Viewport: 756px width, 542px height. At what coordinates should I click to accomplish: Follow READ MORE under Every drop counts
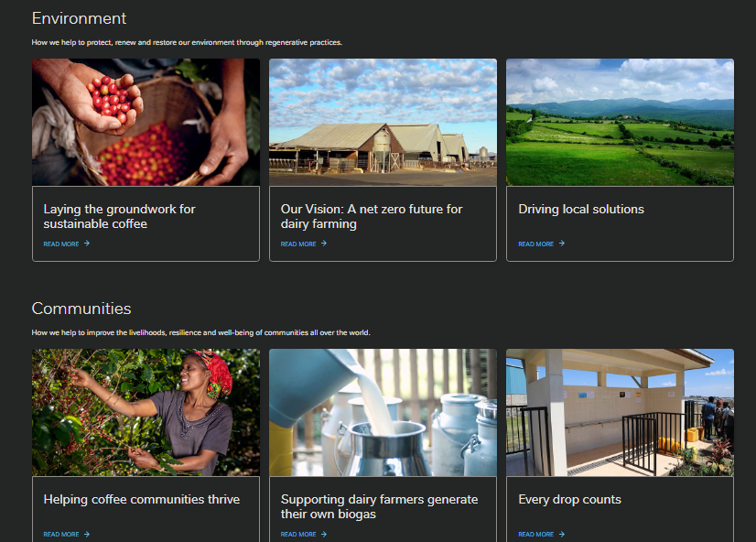coord(535,535)
